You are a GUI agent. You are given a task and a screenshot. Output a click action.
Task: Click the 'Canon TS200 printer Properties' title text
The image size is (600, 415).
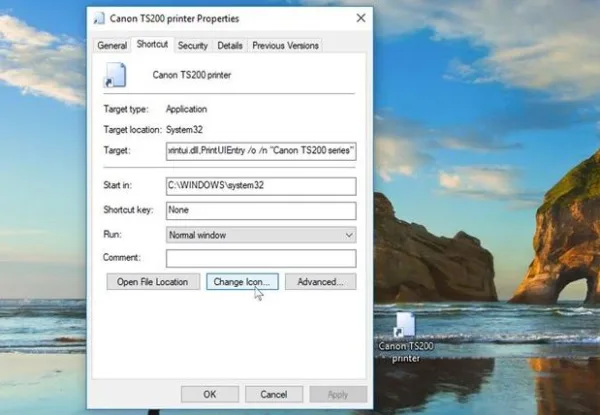tap(174, 18)
